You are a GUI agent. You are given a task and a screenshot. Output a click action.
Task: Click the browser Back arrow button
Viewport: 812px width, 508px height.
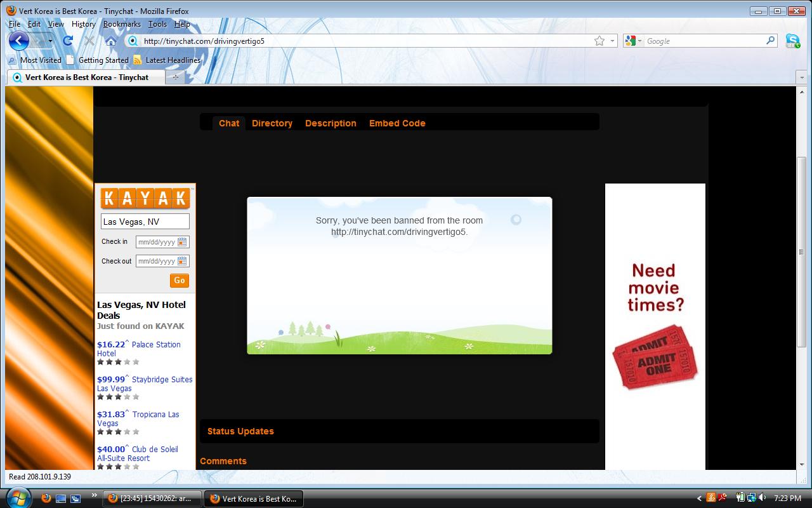[x=18, y=41]
